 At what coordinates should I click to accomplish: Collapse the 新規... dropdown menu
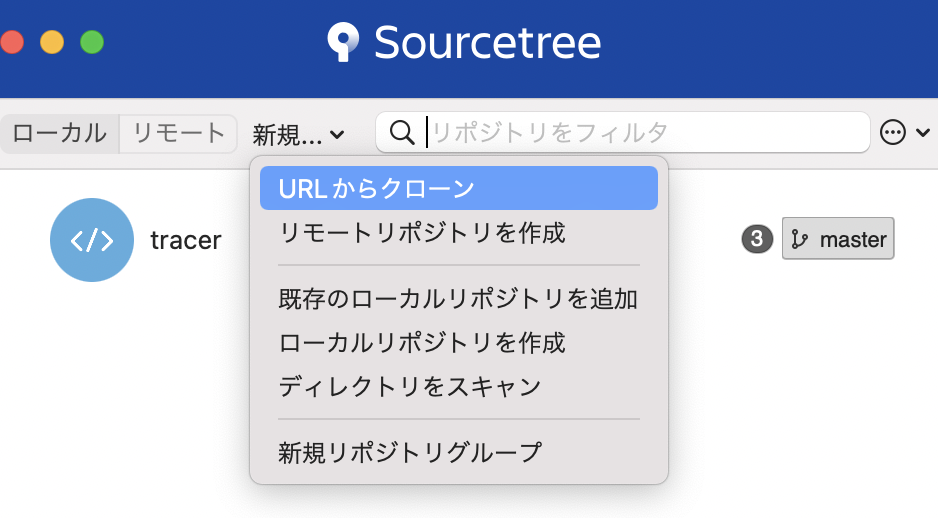298,133
